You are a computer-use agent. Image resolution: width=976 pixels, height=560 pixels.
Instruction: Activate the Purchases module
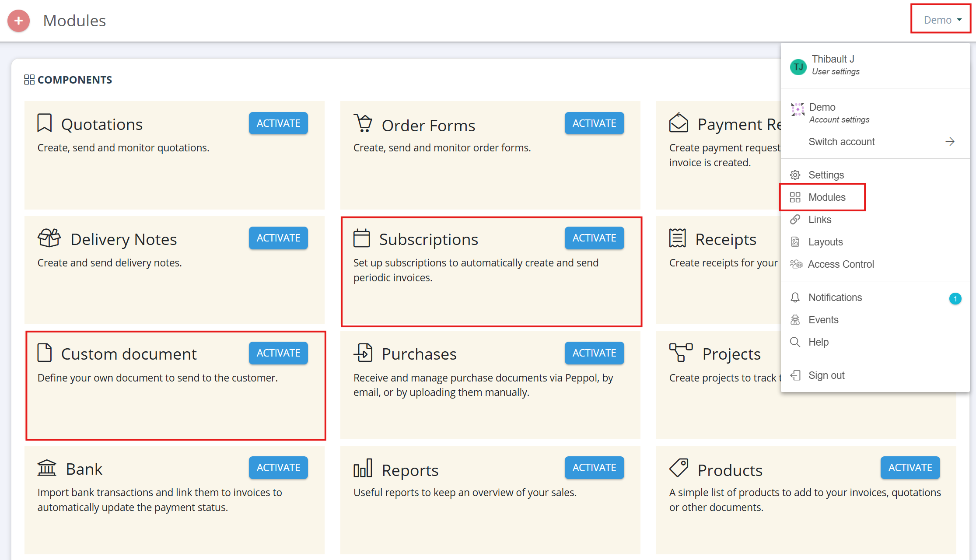(x=594, y=353)
